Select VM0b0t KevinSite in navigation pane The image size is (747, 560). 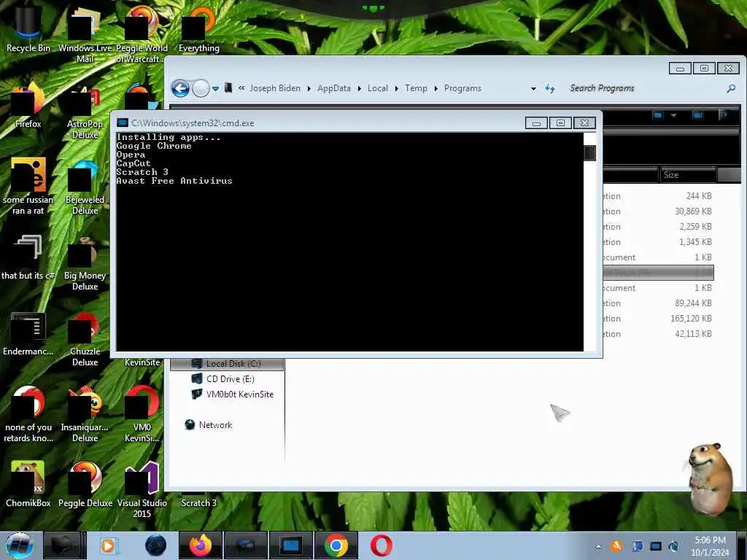click(x=233, y=394)
